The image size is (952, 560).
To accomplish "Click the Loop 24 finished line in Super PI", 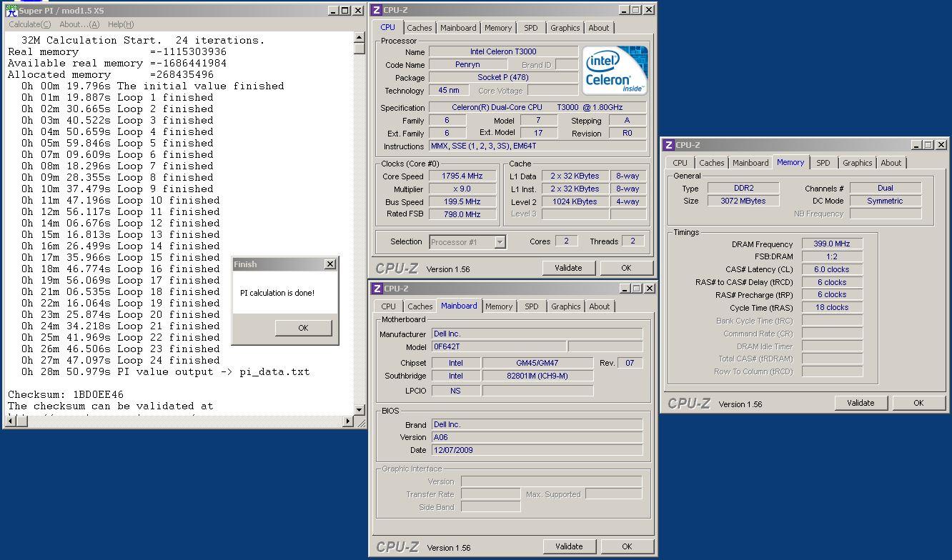I will tap(120, 360).
